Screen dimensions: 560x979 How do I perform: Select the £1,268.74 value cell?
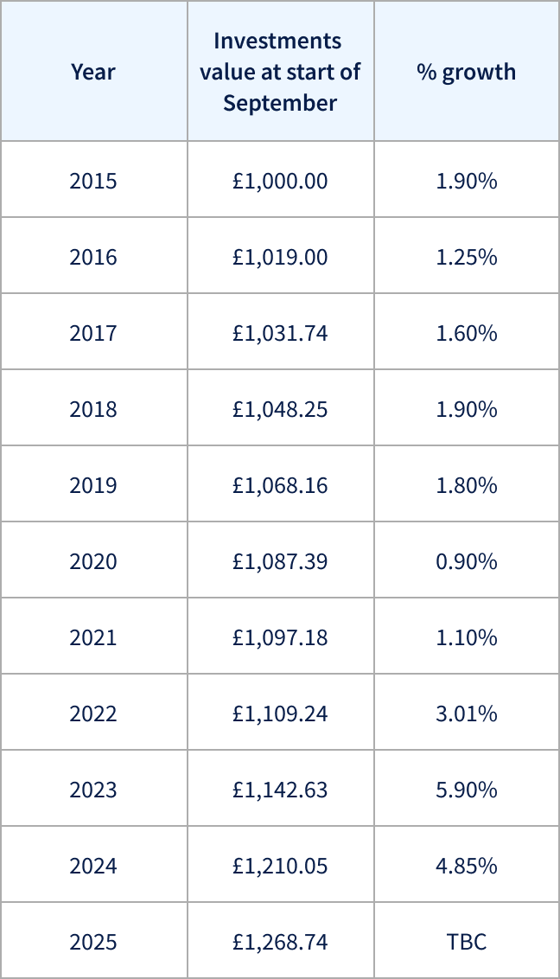coord(280,942)
